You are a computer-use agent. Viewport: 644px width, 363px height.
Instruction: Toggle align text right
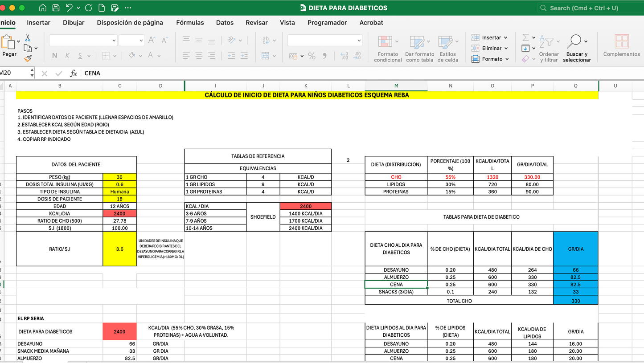click(212, 56)
